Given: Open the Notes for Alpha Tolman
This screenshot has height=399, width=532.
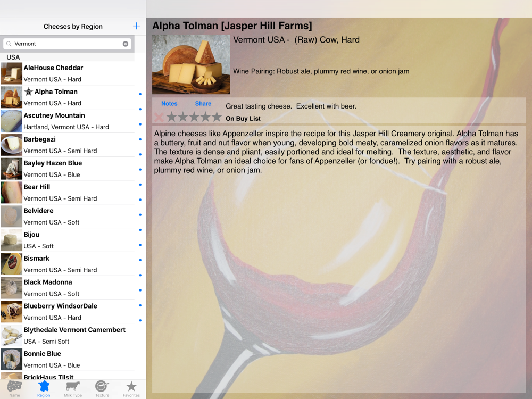Looking at the screenshot, I should pos(169,104).
